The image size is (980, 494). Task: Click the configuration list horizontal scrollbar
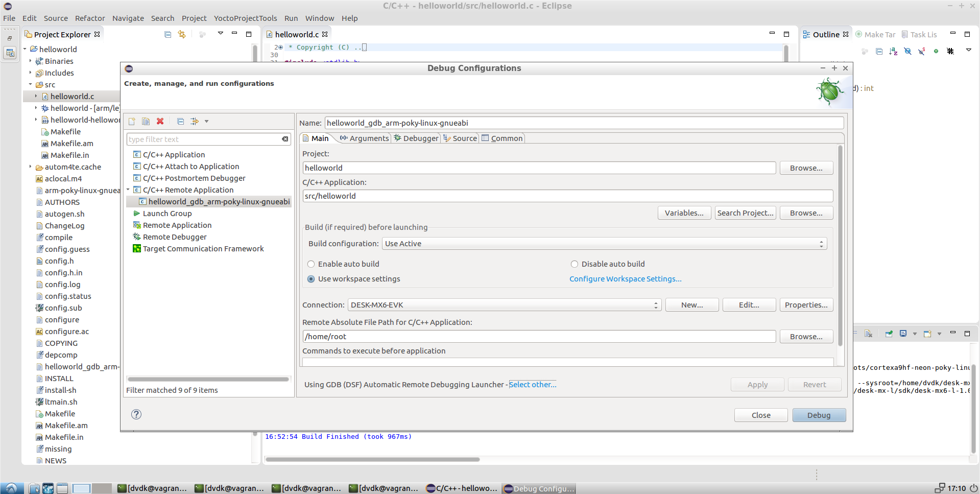pos(208,379)
